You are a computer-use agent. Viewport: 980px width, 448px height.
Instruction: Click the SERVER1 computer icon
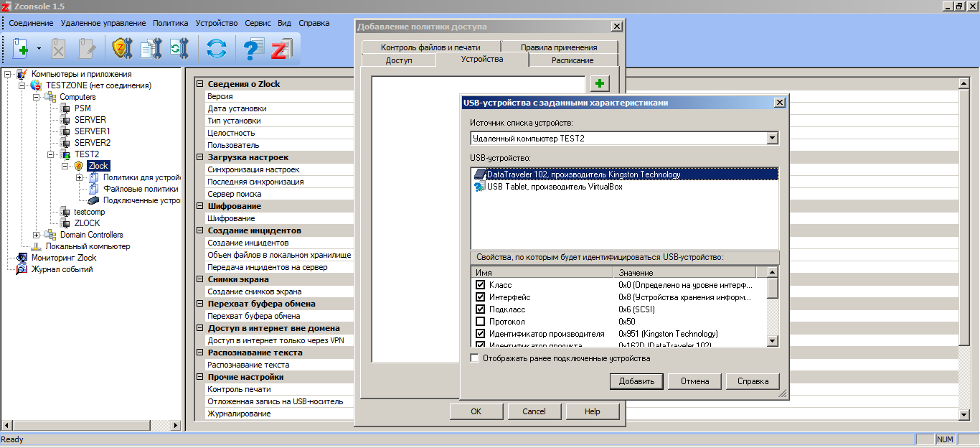click(65, 131)
